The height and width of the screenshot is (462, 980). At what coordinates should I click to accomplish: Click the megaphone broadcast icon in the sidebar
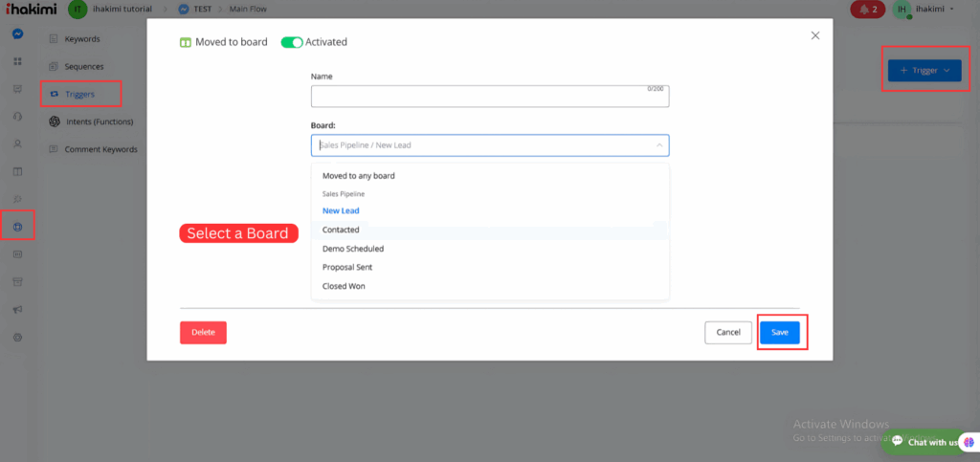coord(18,310)
